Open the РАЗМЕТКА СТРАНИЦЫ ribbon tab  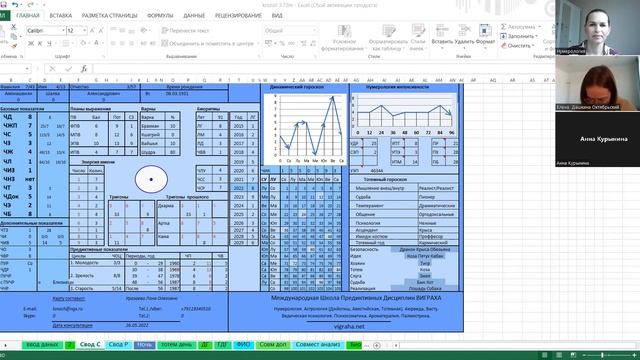coord(109,16)
